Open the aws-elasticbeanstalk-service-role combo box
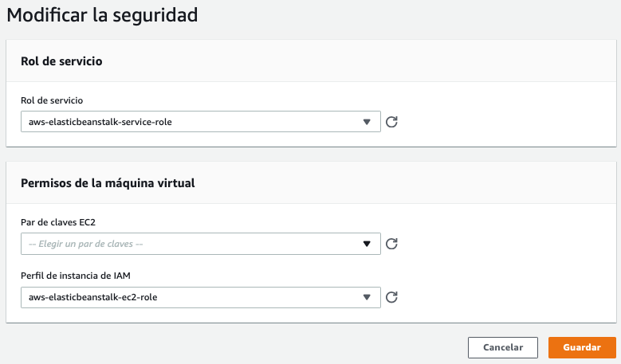 tap(201, 121)
